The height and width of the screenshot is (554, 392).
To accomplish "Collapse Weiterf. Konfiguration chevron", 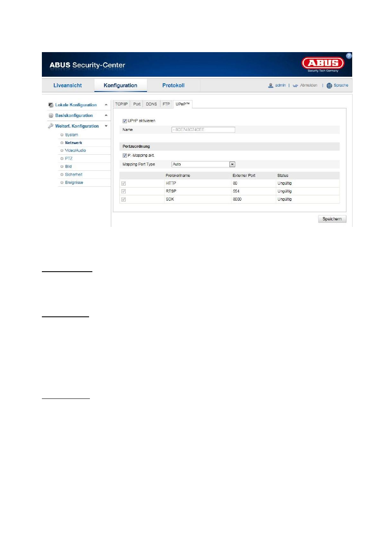I will click(106, 126).
